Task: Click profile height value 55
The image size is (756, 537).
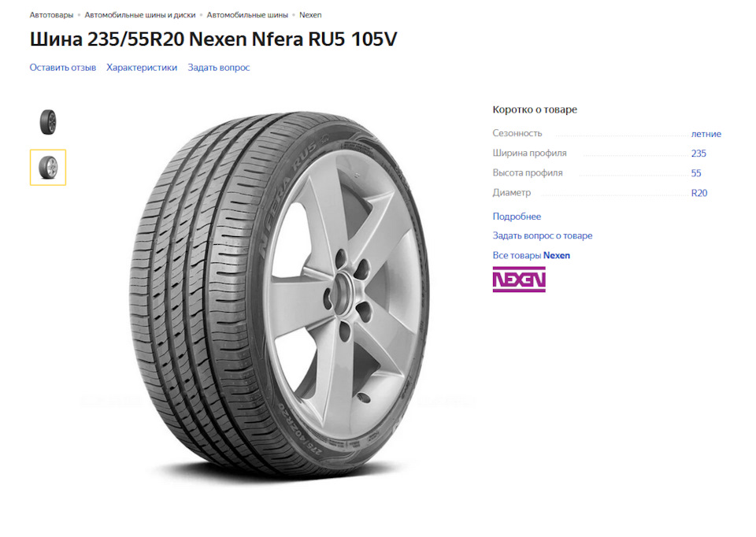Action: [696, 173]
